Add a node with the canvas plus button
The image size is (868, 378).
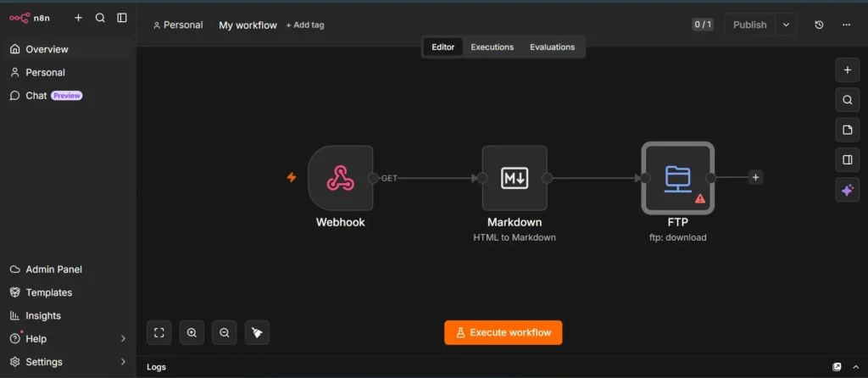click(x=847, y=69)
